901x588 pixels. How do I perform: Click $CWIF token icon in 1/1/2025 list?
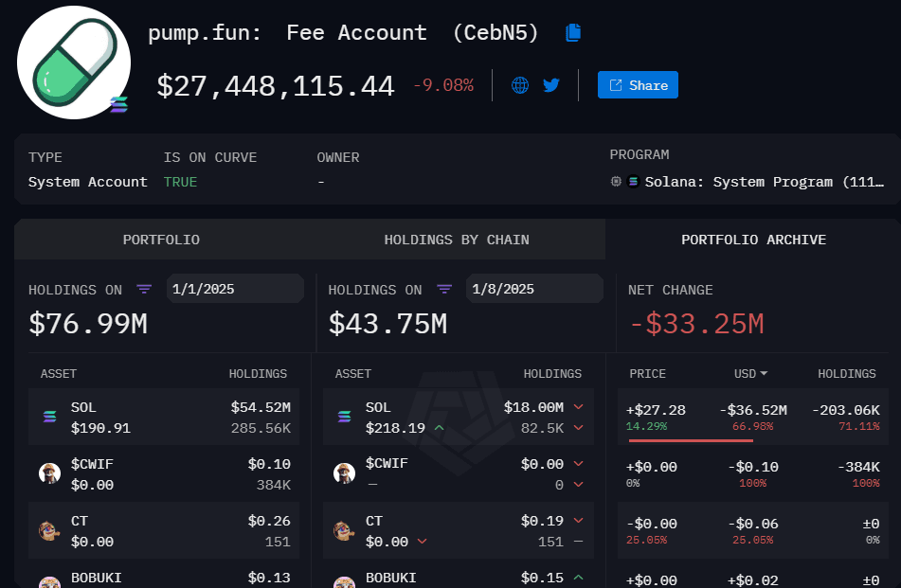[x=50, y=473]
